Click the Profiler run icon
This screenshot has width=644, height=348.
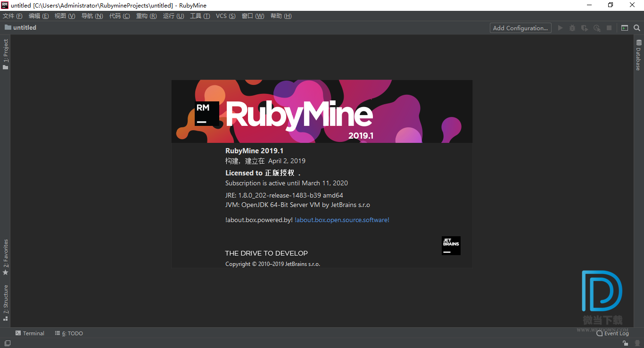pyautogui.click(x=597, y=28)
